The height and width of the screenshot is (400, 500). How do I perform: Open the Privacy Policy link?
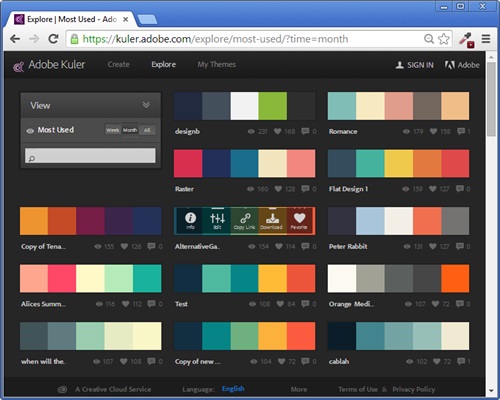pos(414,389)
